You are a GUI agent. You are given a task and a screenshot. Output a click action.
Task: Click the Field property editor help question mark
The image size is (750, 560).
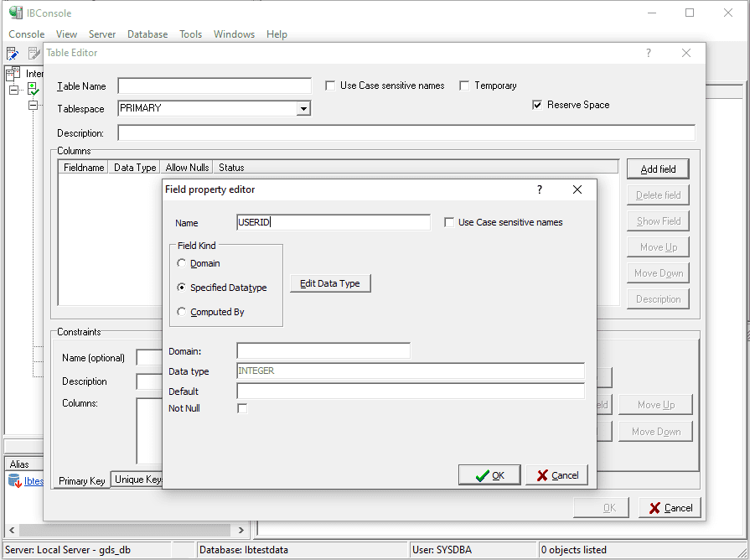539,189
